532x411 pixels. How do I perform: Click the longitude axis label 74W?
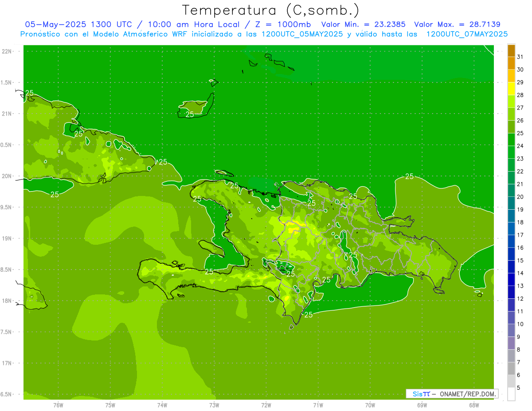tap(162, 405)
